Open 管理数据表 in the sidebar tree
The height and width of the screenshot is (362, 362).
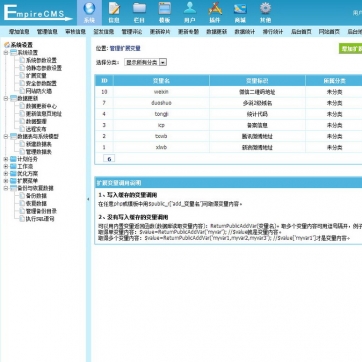coord(39,152)
